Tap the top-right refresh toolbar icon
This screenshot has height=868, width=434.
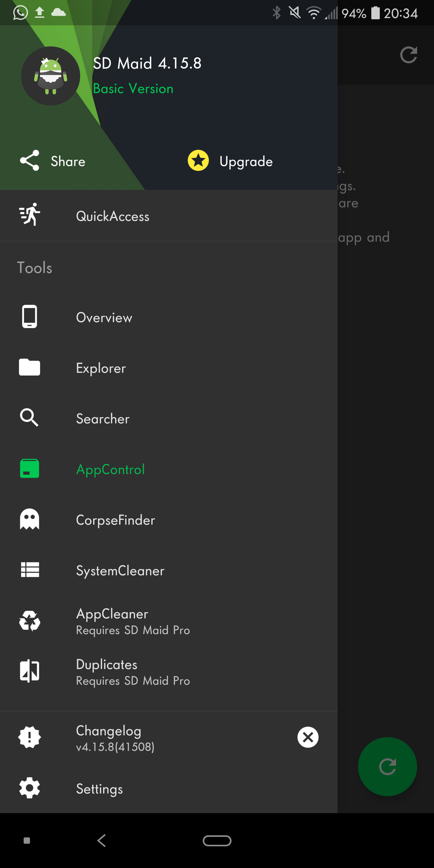click(x=408, y=55)
